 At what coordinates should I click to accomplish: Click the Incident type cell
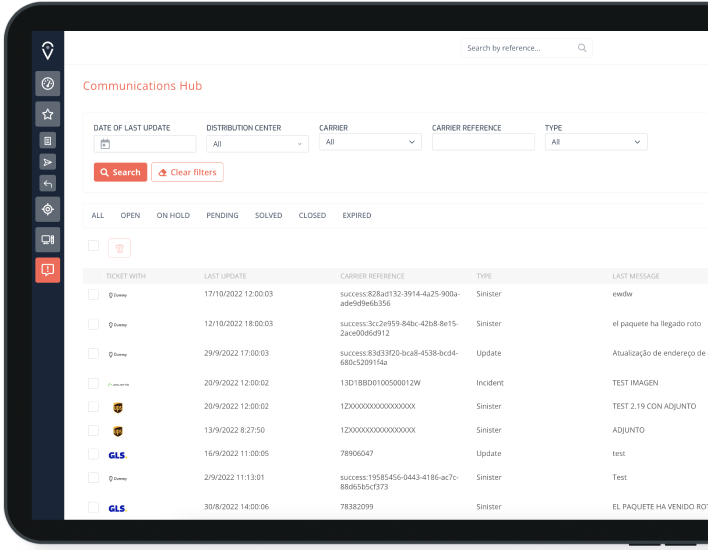point(490,383)
